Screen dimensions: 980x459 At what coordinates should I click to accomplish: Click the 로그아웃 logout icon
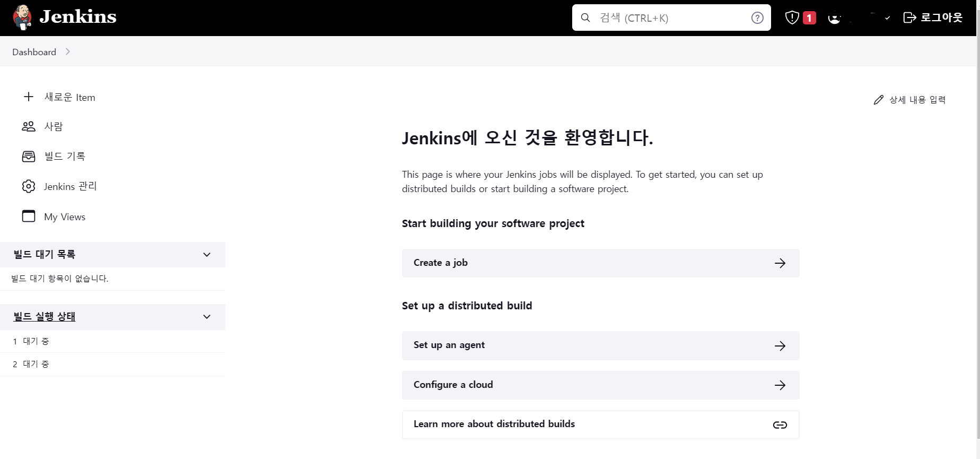(909, 18)
